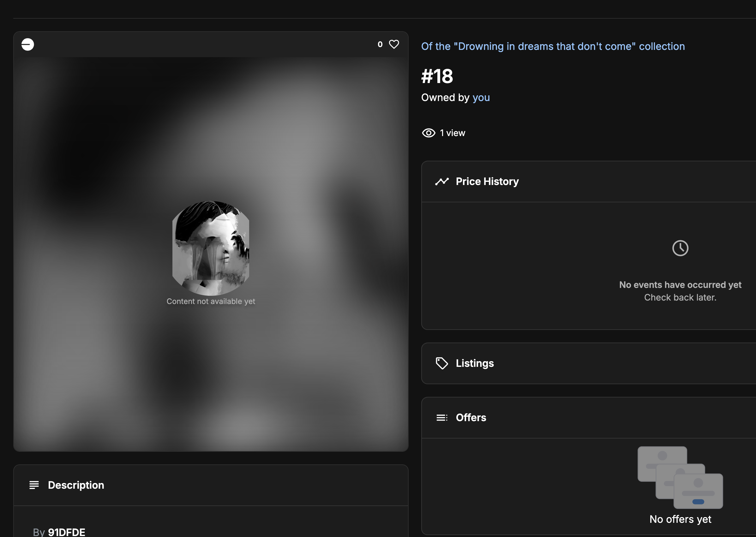
Task: Click the eye views icon
Action: (x=429, y=133)
